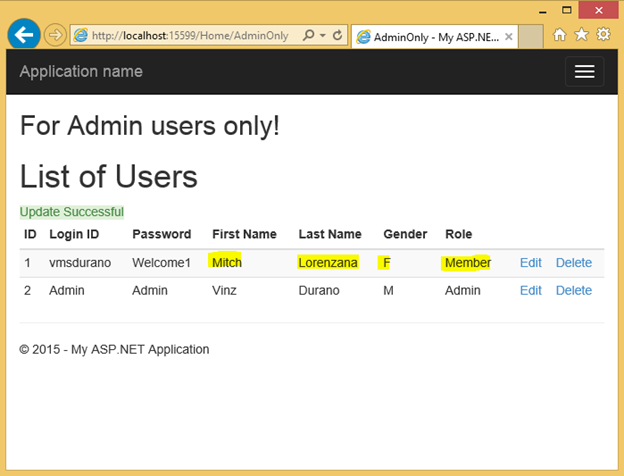The height and width of the screenshot is (476, 624).
Task: Expand the address bar dropdown arrow
Action: coord(321,36)
